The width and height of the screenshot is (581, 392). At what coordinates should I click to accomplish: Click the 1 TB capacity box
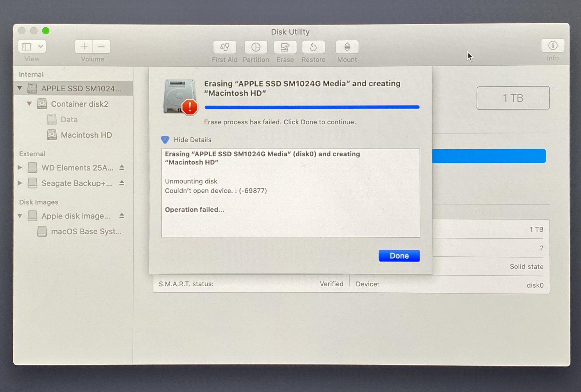click(x=513, y=98)
